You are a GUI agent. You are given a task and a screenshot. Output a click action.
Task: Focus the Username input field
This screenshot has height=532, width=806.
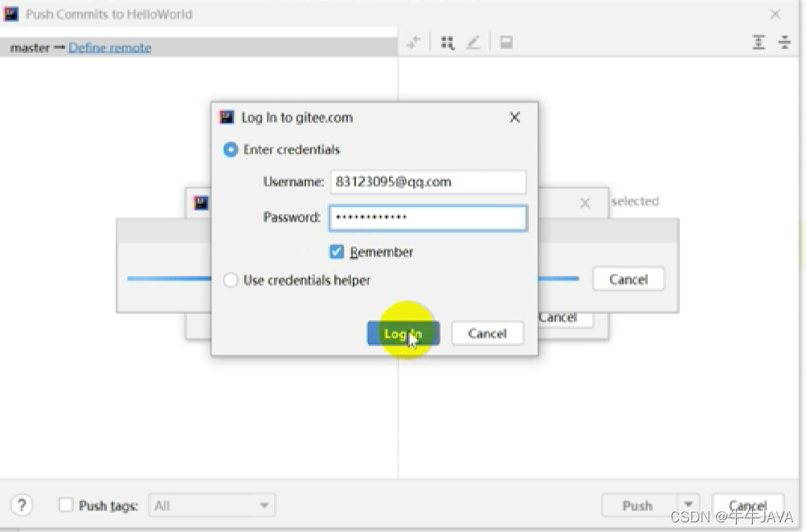428,182
